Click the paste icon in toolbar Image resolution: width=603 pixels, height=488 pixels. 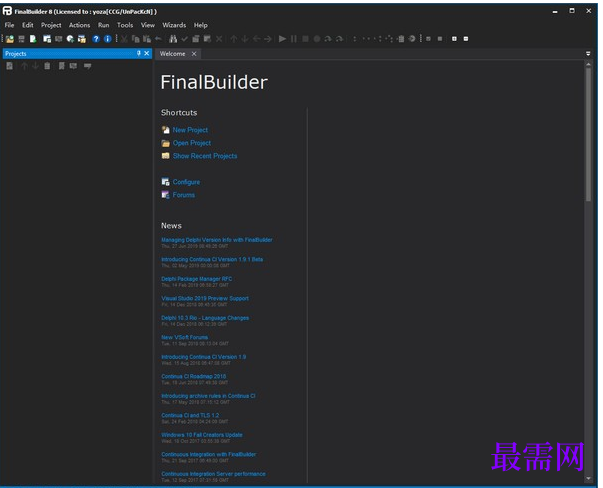(x=147, y=39)
